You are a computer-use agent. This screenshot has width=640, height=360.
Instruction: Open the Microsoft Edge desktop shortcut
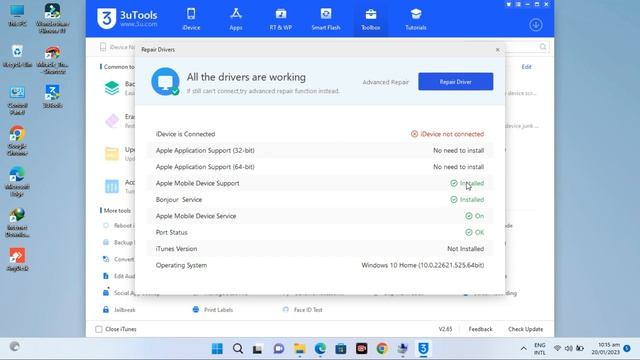coord(17,182)
